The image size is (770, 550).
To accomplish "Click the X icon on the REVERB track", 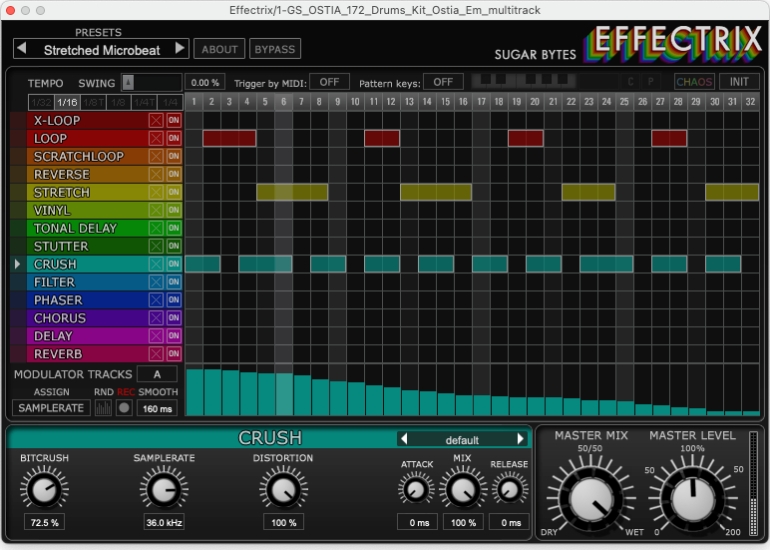I will [156, 354].
